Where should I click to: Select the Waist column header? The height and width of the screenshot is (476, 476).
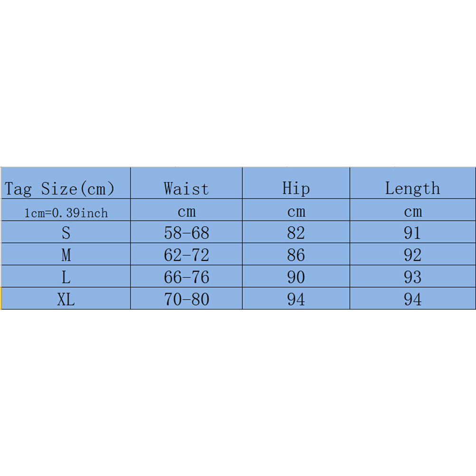coord(186,189)
